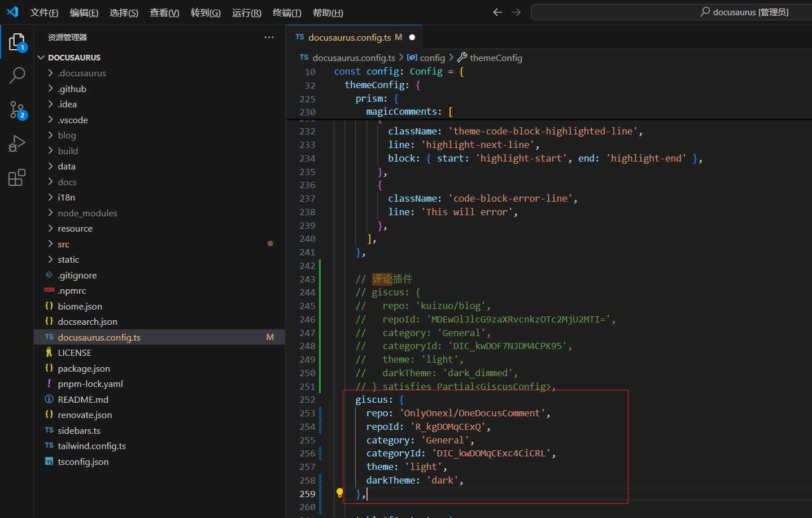Expand the resource folder
Image resolution: width=812 pixels, height=518 pixels.
click(x=50, y=228)
